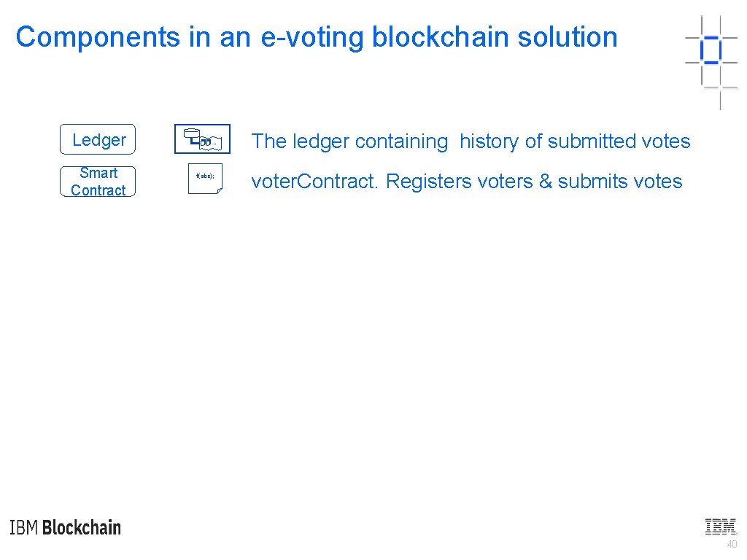Click the word "Contract" in Smart Contract box
747x560 pixels.
pyautogui.click(x=98, y=190)
